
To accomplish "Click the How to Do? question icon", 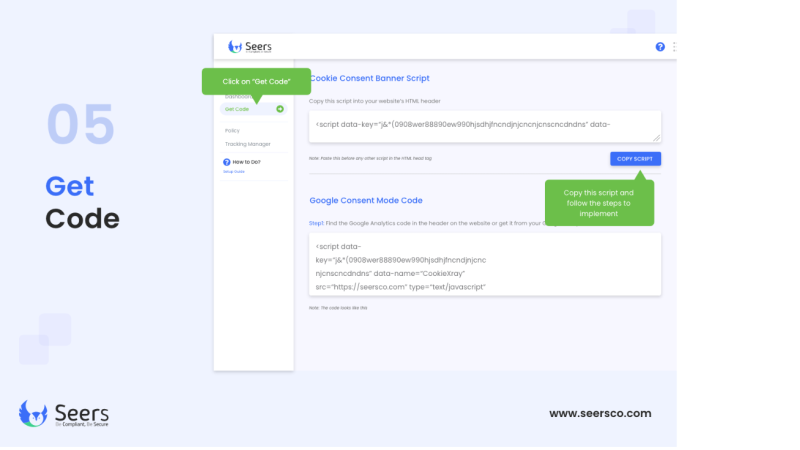I will [x=227, y=162].
